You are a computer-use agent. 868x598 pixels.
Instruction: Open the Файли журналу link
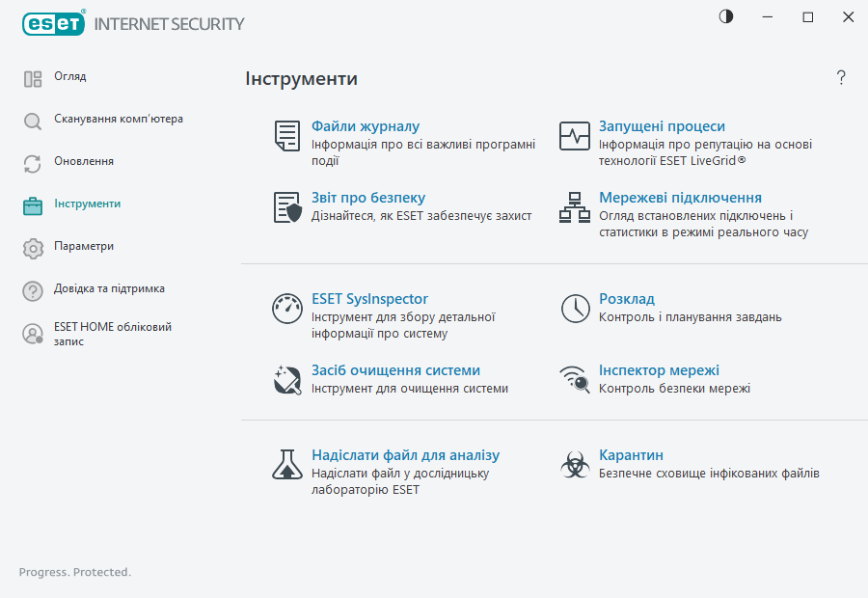[x=366, y=126]
